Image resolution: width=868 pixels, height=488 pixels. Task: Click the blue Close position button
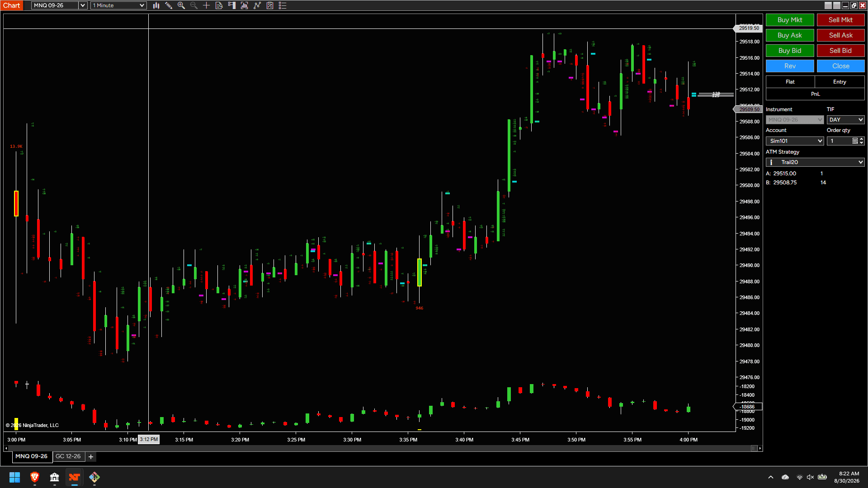[840, 66]
